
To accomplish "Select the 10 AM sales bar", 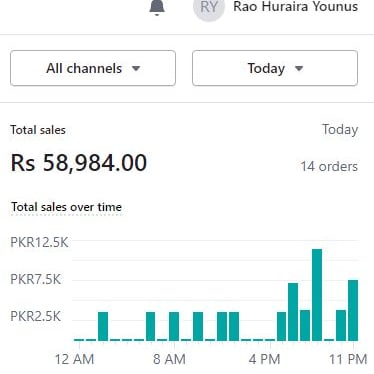I will tap(198, 326).
